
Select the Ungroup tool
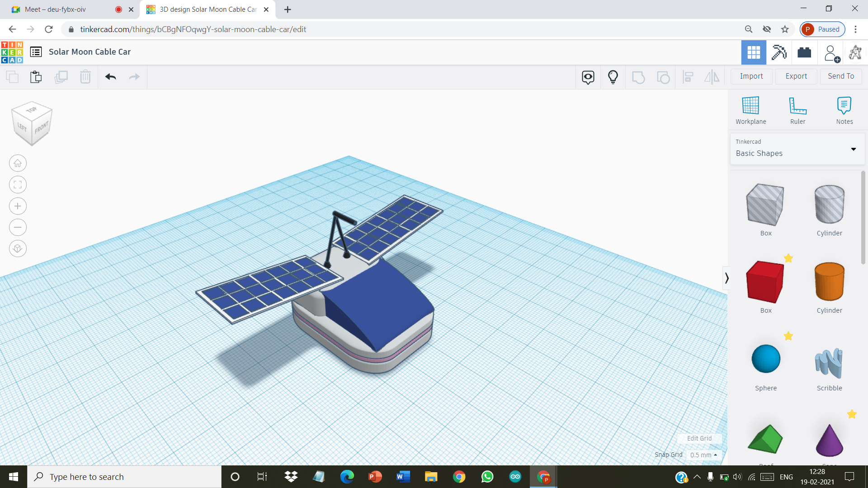tap(663, 77)
